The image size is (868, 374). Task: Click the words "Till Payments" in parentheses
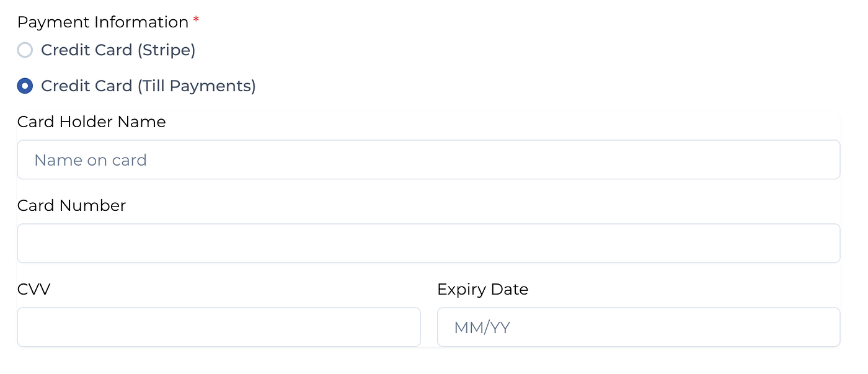coord(196,86)
